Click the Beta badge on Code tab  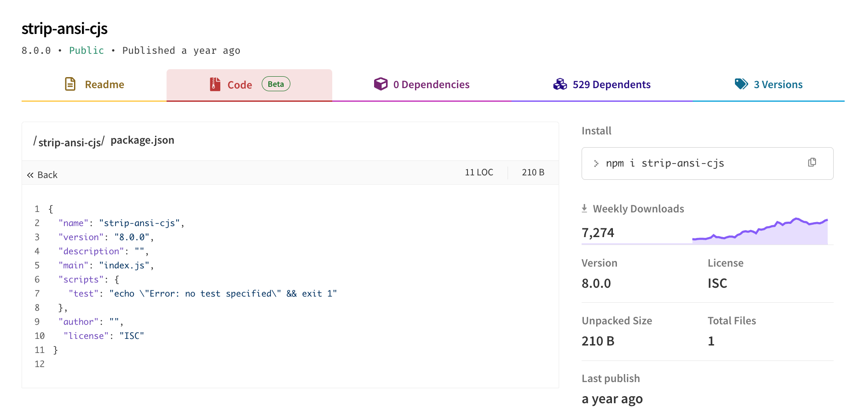pos(276,84)
